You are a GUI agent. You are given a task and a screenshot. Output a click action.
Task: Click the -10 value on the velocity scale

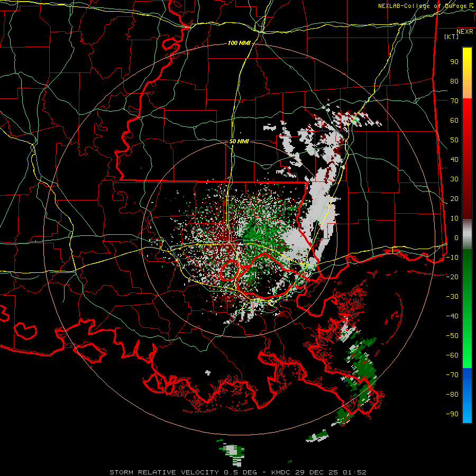(x=452, y=258)
